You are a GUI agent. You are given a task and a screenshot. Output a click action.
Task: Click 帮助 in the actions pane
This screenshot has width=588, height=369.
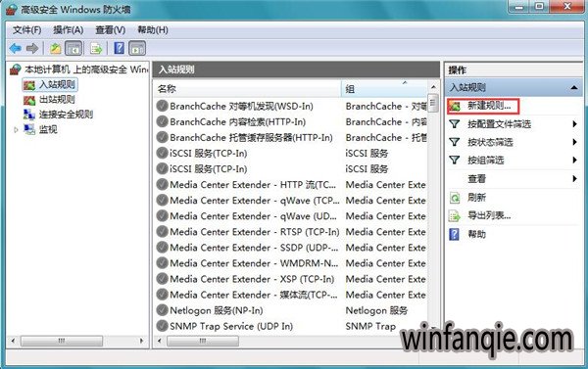(476, 235)
